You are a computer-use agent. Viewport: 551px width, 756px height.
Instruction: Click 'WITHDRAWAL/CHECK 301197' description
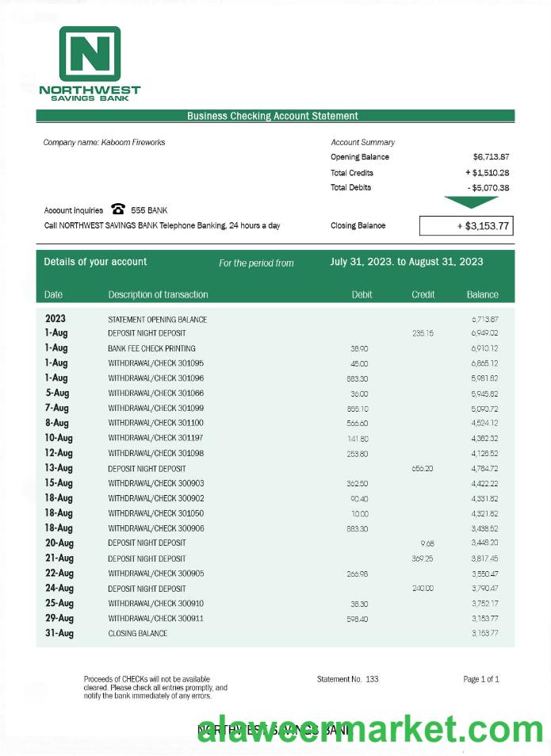[x=156, y=438]
